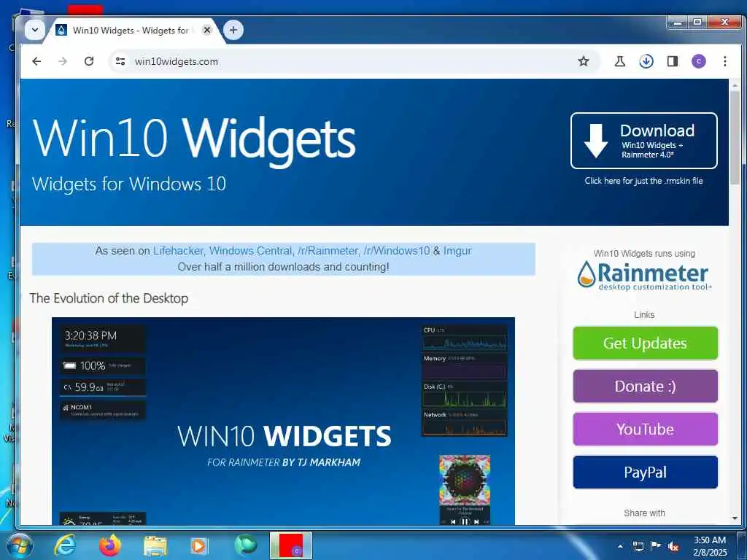The image size is (747, 560).
Task: Toggle the Chrome side panel icon
Action: [672, 61]
